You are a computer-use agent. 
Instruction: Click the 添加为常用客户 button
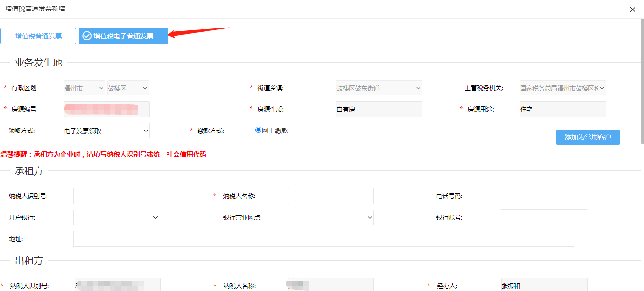pyautogui.click(x=588, y=137)
